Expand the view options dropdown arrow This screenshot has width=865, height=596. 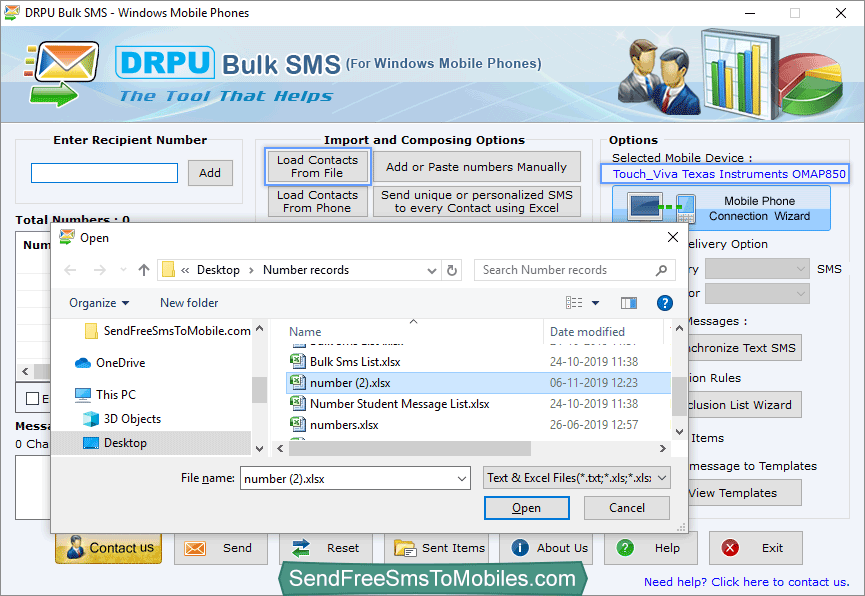coord(595,302)
